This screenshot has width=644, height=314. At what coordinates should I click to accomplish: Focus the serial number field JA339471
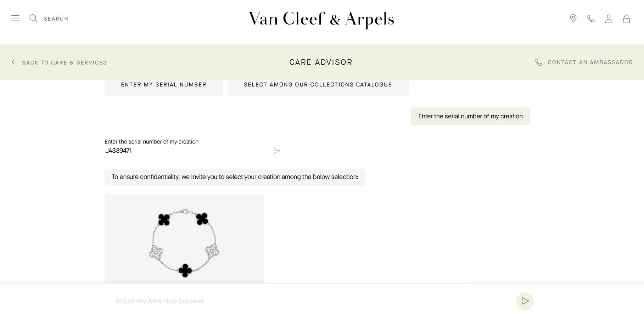tap(188, 151)
